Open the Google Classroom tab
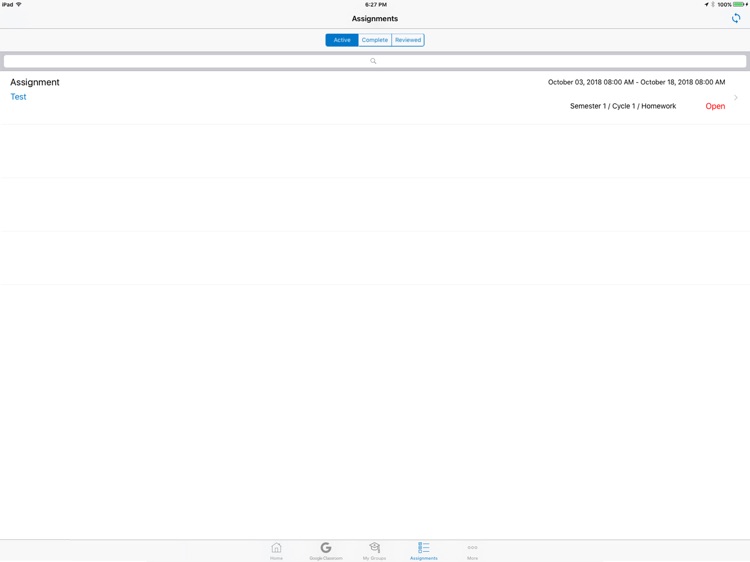This screenshot has height=562, width=750. [326, 551]
